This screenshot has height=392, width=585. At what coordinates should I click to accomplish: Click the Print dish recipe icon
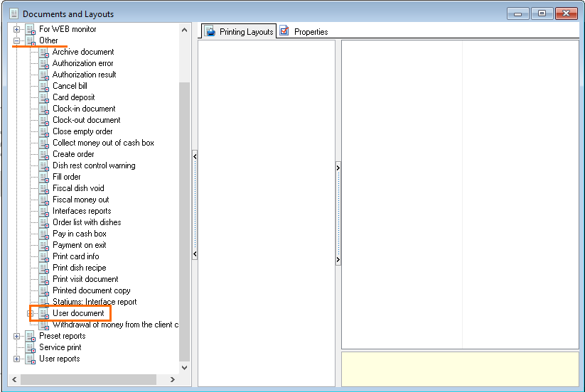click(x=44, y=268)
